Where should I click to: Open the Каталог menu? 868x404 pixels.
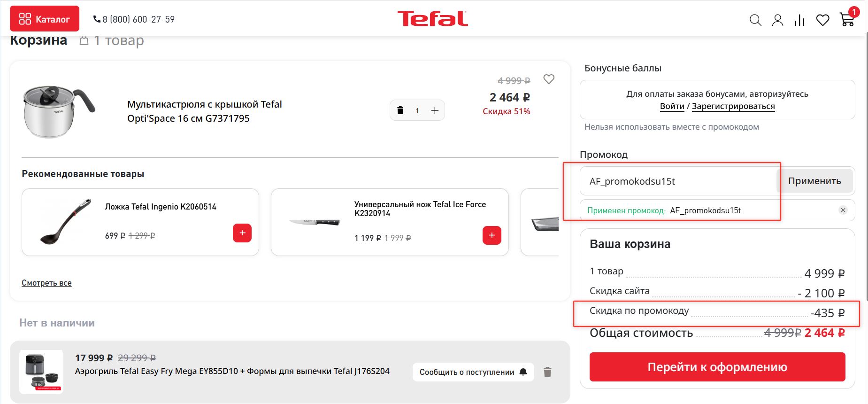point(45,19)
